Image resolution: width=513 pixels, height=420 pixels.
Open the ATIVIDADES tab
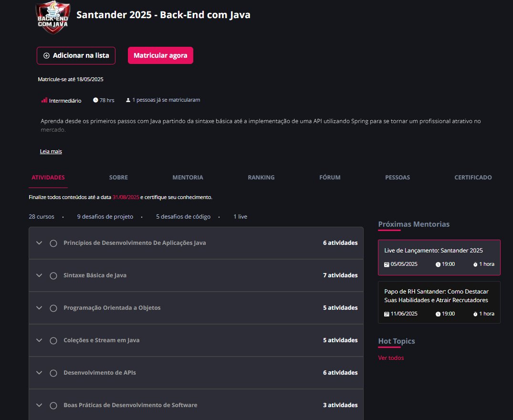pyautogui.click(x=48, y=177)
